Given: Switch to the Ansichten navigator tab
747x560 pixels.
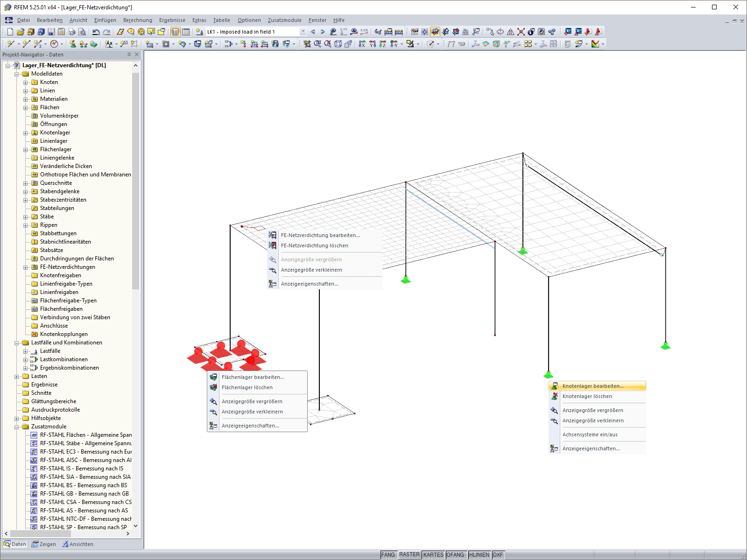Looking at the screenshot, I should pyautogui.click(x=78, y=544).
